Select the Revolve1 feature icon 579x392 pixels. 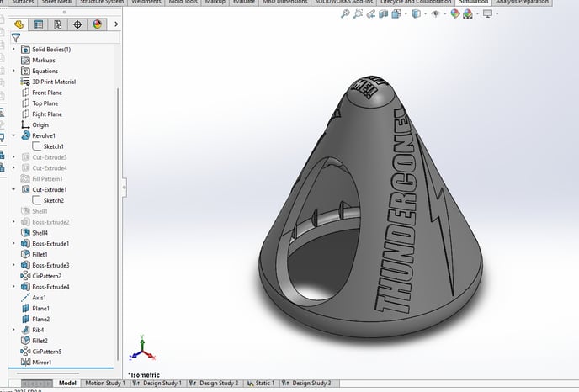pos(25,135)
